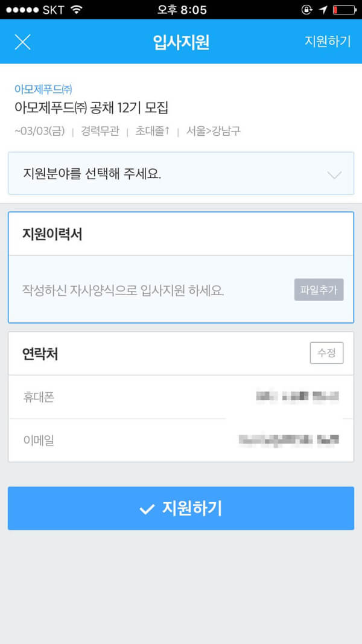Image resolution: width=362 pixels, height=644 pixels.
Task: Close the 입사지원 screen with X icon
Action: pyautogui.click(x=22, y=42)
